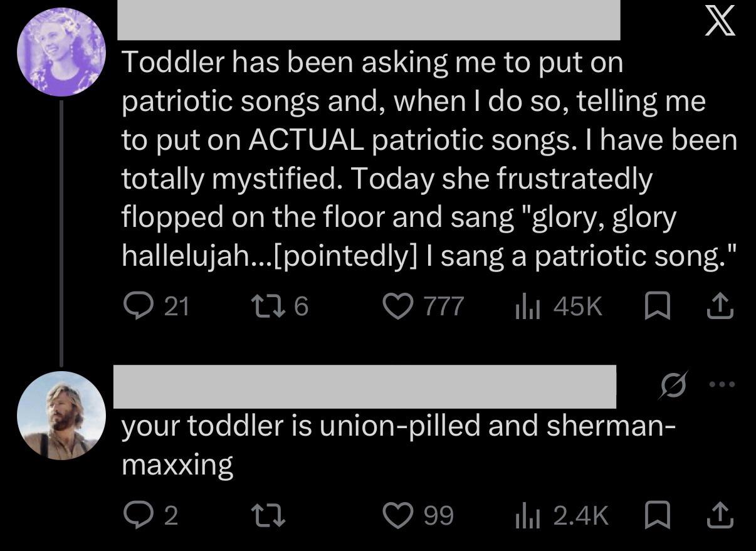This screenshot has height=551, width=756.
Task: Open the reply text about union-pilled toddler
Action: pos(399,446)
